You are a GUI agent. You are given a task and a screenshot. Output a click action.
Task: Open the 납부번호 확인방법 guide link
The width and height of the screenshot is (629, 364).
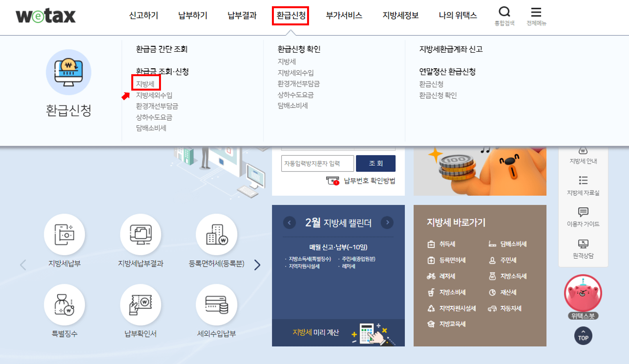pos(370,180)
